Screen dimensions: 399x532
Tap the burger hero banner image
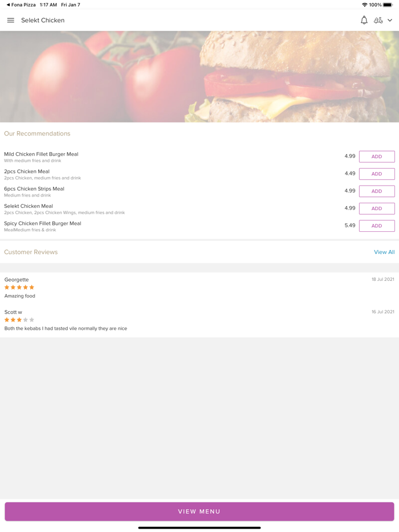click(199, 76)
